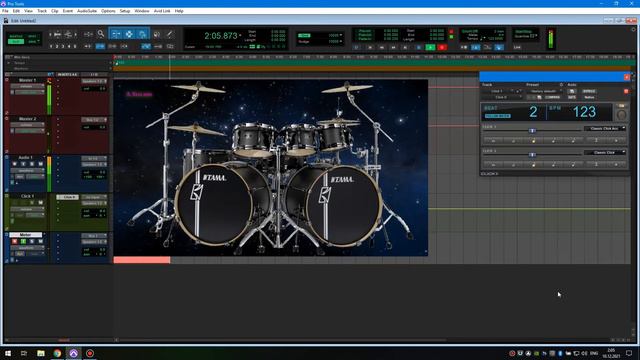Activate the green Slip edit mode button
This screenshot has height=360, width=640.
click(16, 42)
